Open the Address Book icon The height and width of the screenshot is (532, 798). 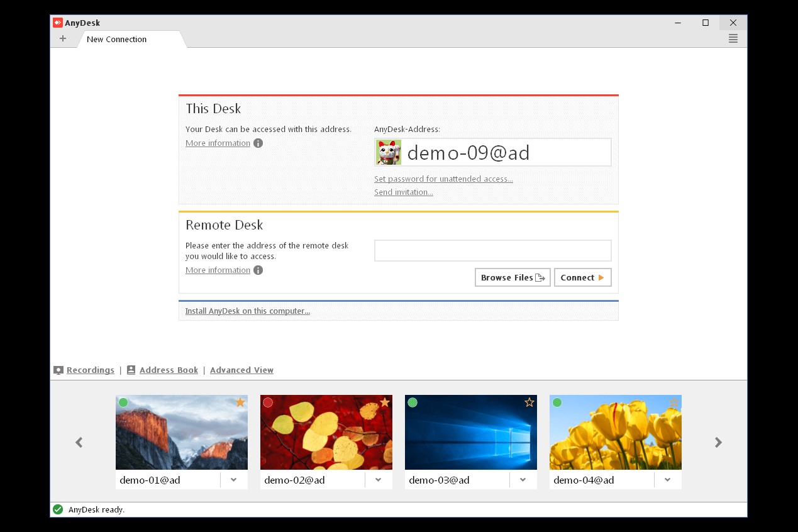[131, 370]
